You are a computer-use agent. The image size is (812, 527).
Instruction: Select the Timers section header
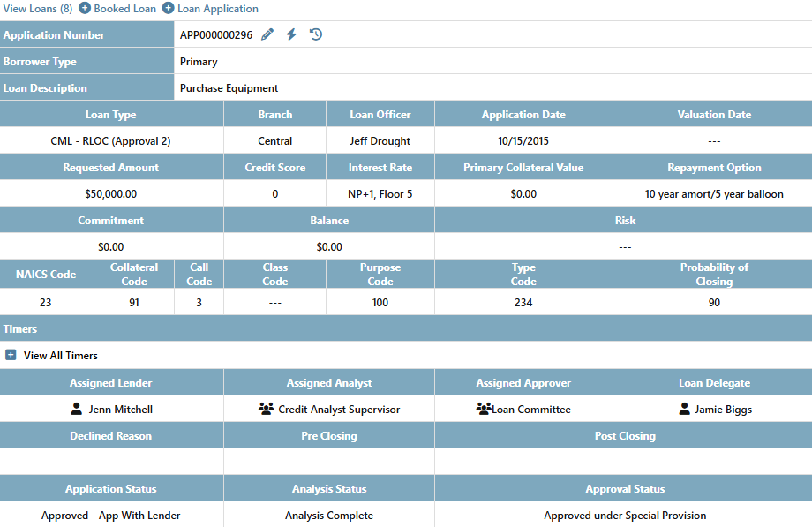coord(20,328)
